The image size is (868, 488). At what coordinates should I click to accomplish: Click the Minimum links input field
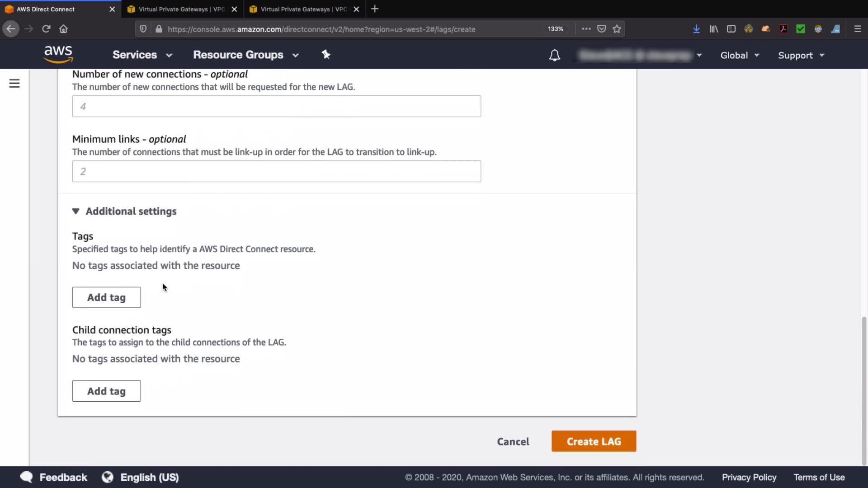pyautogui.click(x=276, y=171)
